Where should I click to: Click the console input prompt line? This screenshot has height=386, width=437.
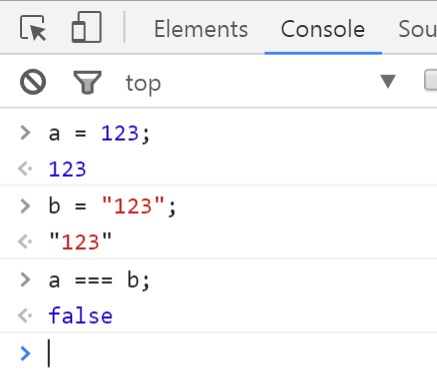pos(218,353)
